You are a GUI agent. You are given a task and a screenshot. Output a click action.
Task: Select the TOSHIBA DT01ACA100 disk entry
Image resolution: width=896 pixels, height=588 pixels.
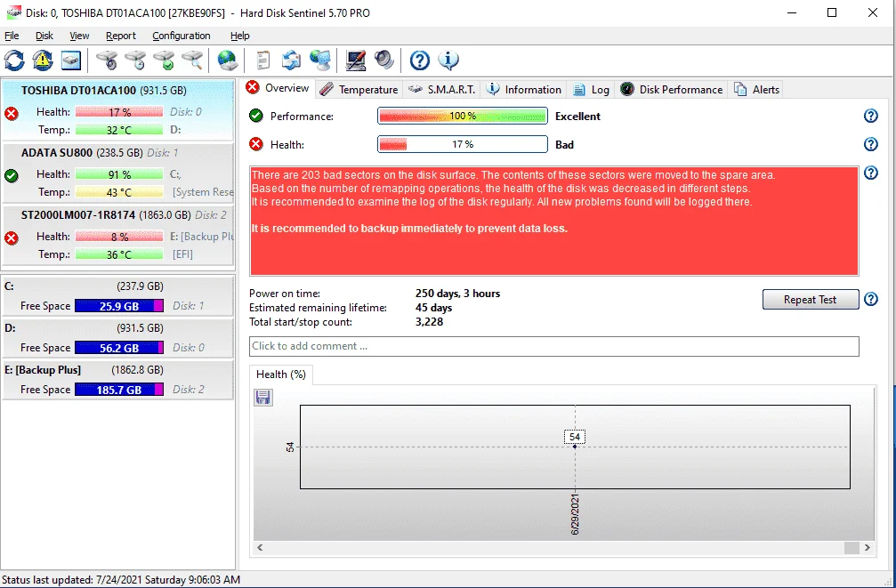tap(118, 110)
